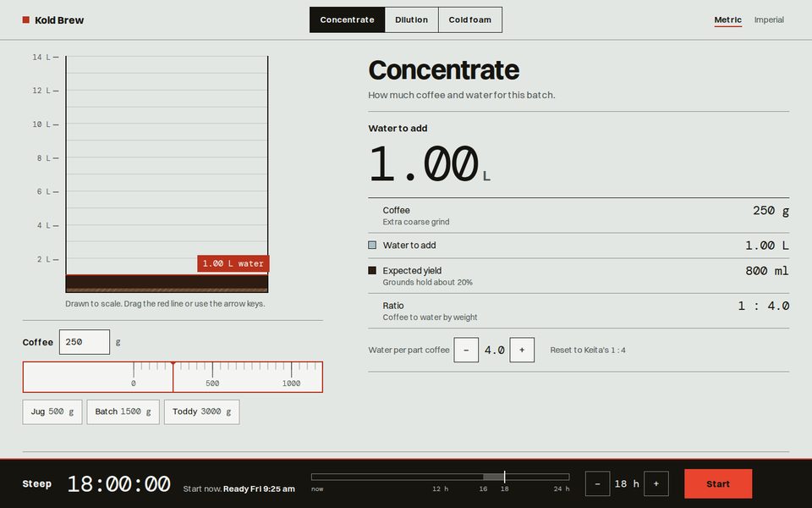Screen dimensions: 812x508
Task: Click the Coffee 250 g value row
Action: point(579,215)
